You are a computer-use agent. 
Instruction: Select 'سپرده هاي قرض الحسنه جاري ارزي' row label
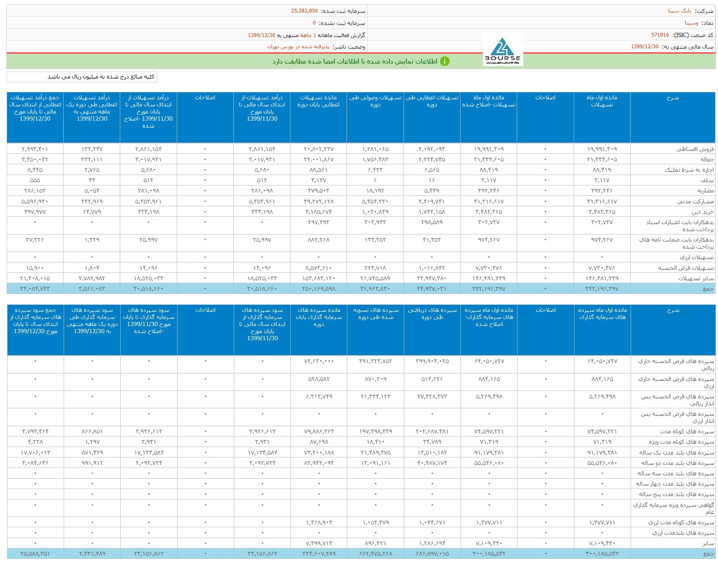676,383
